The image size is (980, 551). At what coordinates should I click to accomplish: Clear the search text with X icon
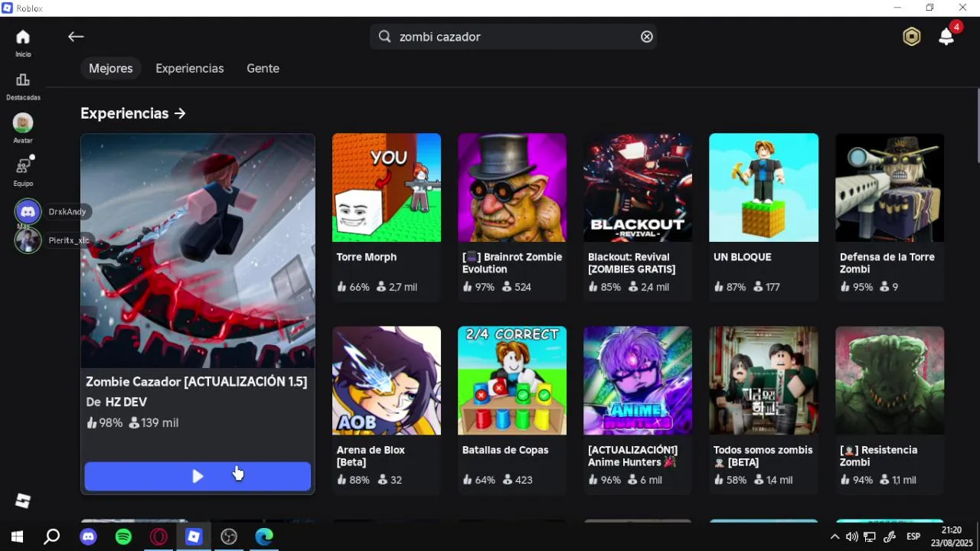pyautogui.click(x=647, y=37)
